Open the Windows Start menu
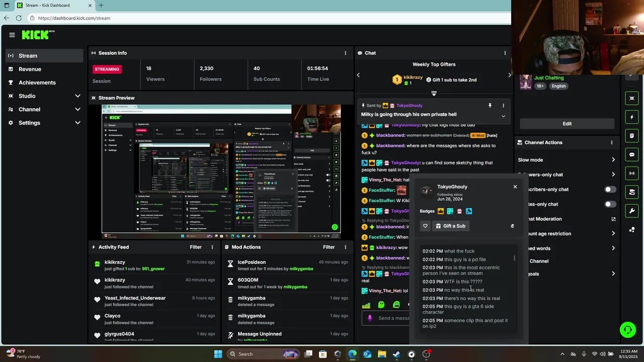 tap(218, 354)
